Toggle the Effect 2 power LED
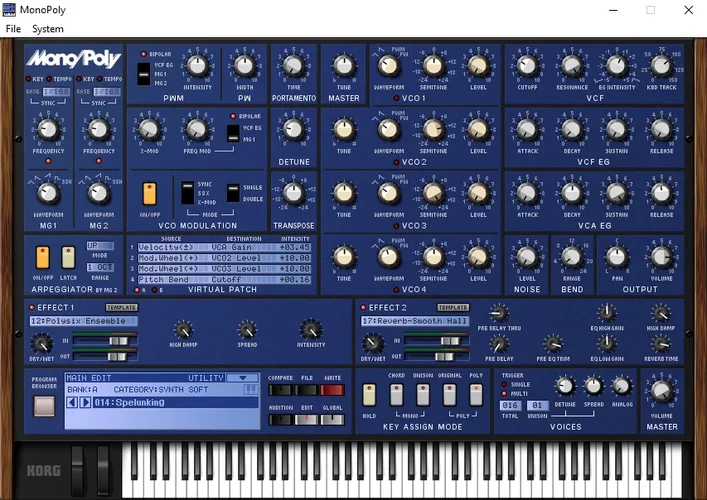This screenshot has height=500, width=707. click(x=363, y=308)
